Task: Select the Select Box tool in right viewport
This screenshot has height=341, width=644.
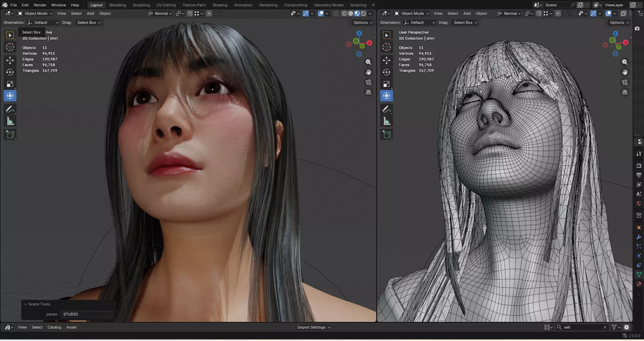Action: pyautogui.click(x=387, y=35)
